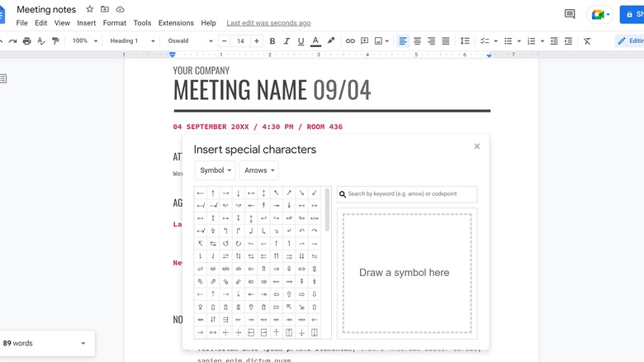Open the comment history icon
644x362 pixels.
[570, 14]
